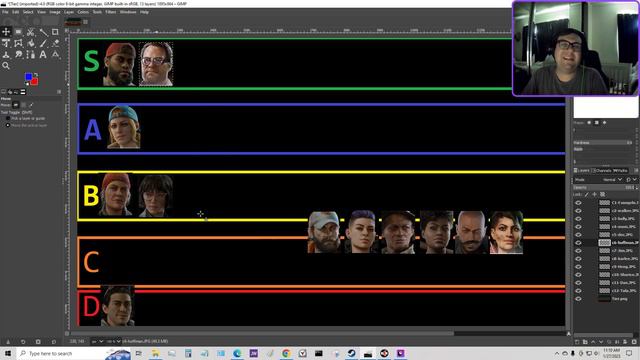Select the Tiers.png layer row

[x=605, y=299]
